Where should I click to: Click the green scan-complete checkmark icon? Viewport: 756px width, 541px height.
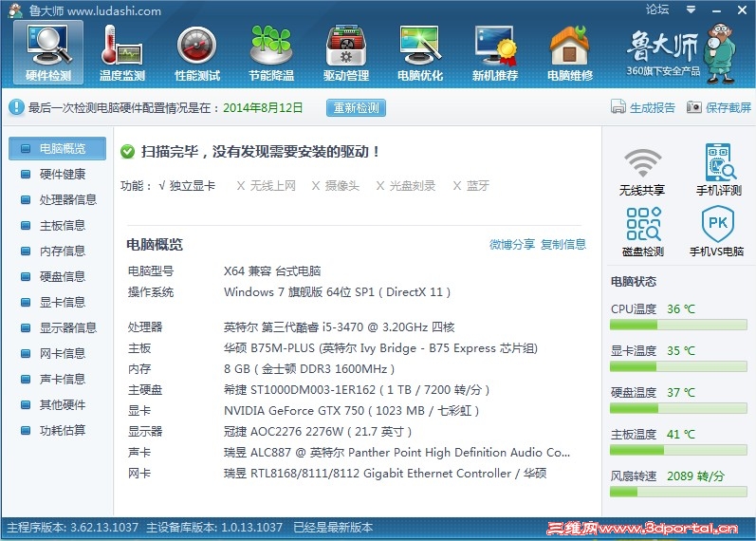coord(127,152)
